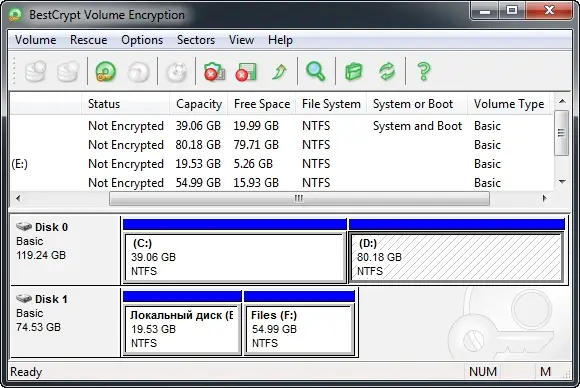The height and width of the screenshot is (388, 580).
Task: Open the View menu
Action: (241, 40)
